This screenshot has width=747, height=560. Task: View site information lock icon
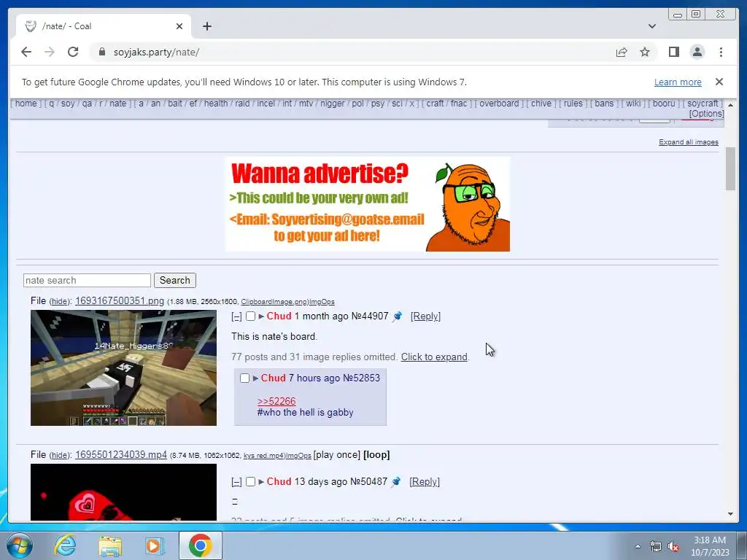(102, 52)
